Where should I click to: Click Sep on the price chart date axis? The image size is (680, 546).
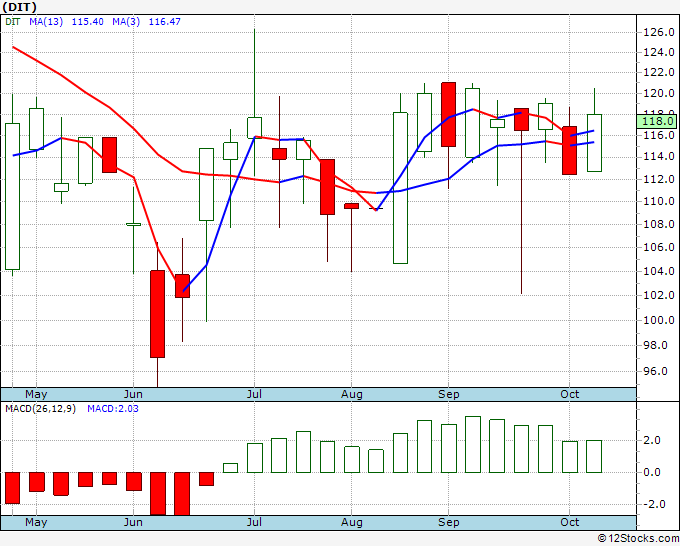[x=448, y=394]
